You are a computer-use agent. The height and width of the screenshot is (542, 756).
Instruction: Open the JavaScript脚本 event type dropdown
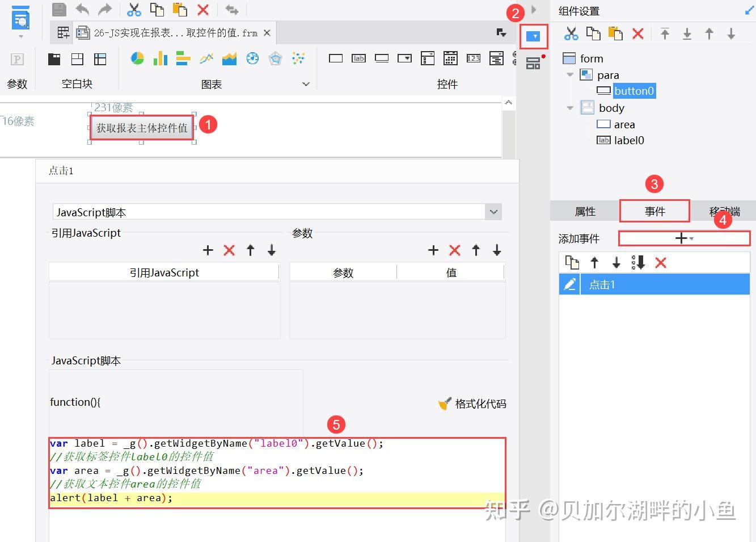[493, 212]
